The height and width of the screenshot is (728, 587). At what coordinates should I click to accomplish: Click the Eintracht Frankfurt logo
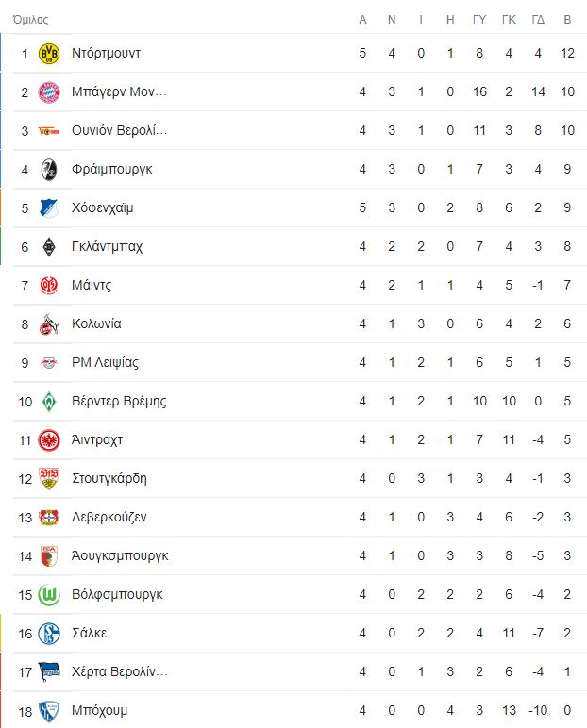[49, 440]
